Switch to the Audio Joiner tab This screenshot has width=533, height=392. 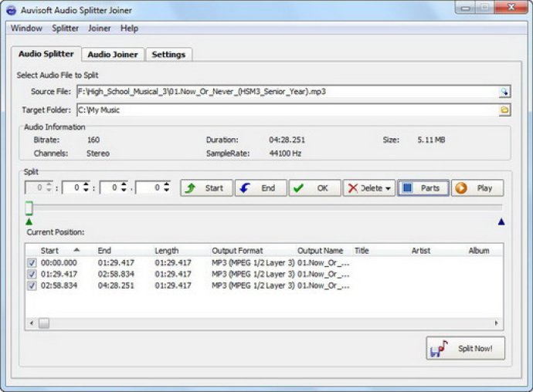pos(113,54)
